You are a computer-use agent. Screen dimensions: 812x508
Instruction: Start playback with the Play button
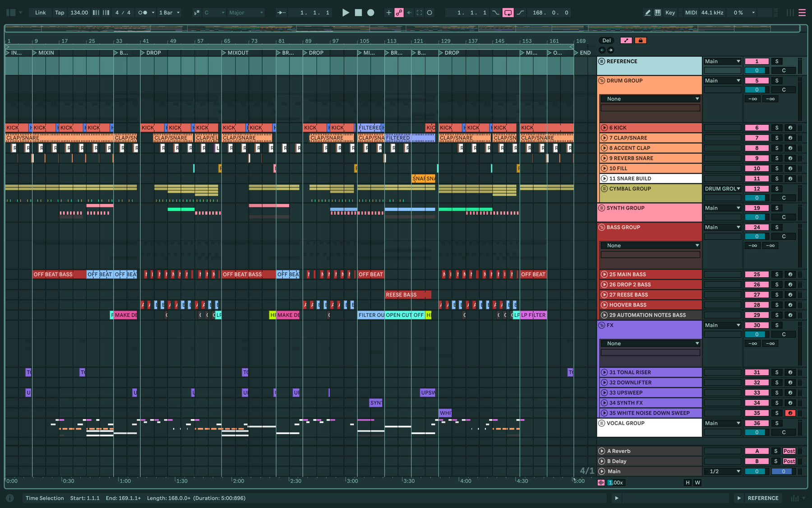pyautogui.click(x=346, y=13)
